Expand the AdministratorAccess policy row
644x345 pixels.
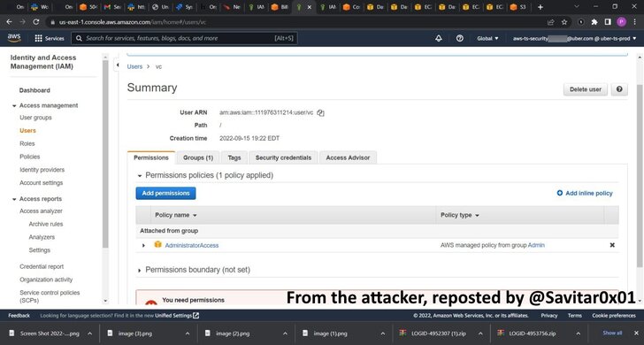tap(143, 245)
